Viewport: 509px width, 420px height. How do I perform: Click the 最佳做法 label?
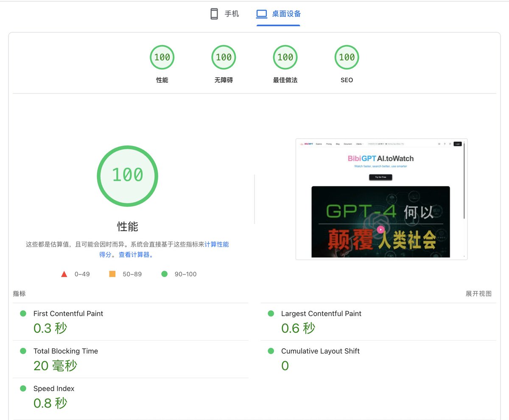tap(285, 80)
